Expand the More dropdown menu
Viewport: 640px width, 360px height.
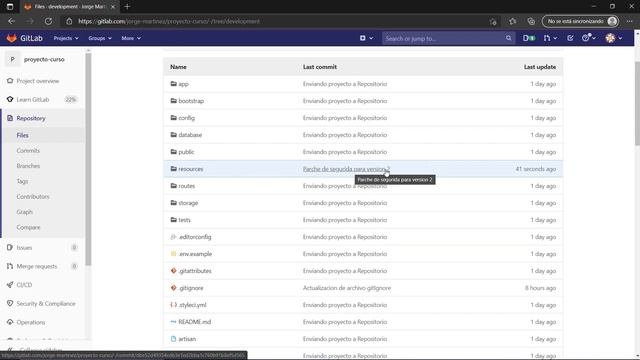131,38
